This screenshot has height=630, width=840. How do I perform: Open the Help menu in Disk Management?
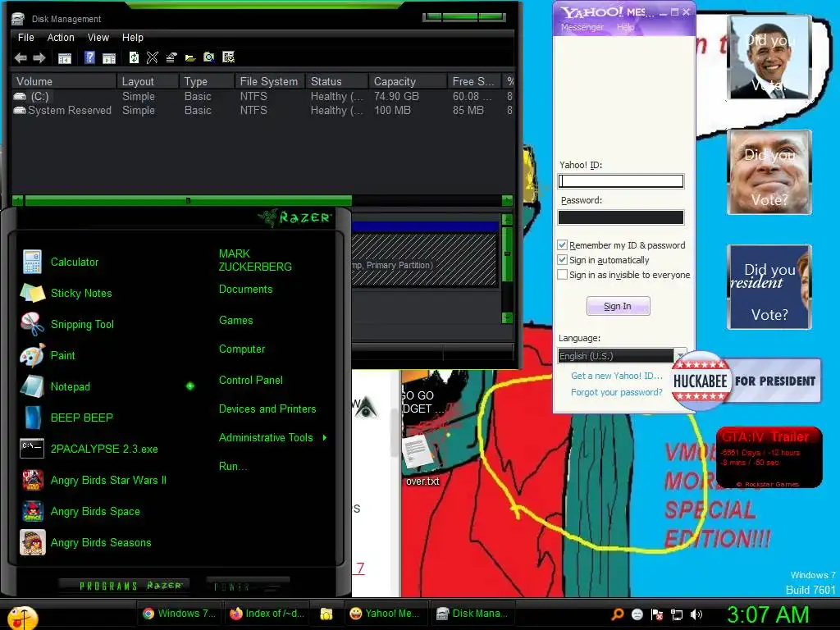pyautogui.click(x=132, y=38)
